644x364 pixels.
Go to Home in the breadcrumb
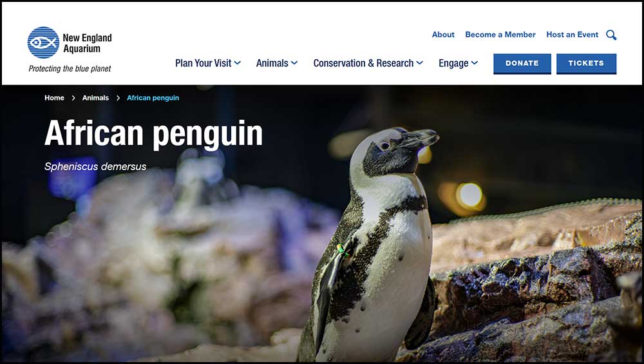pyautogui.click(x=54, y=98)
